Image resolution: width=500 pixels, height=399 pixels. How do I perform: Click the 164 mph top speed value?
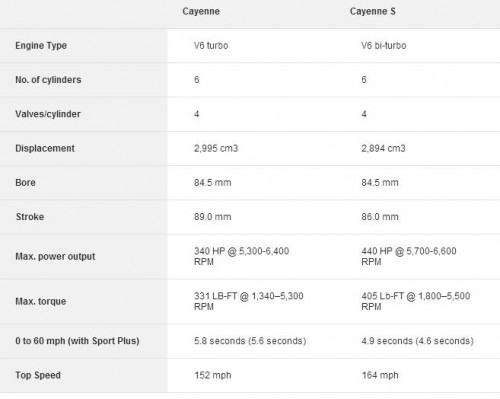[x=380, y=375]
